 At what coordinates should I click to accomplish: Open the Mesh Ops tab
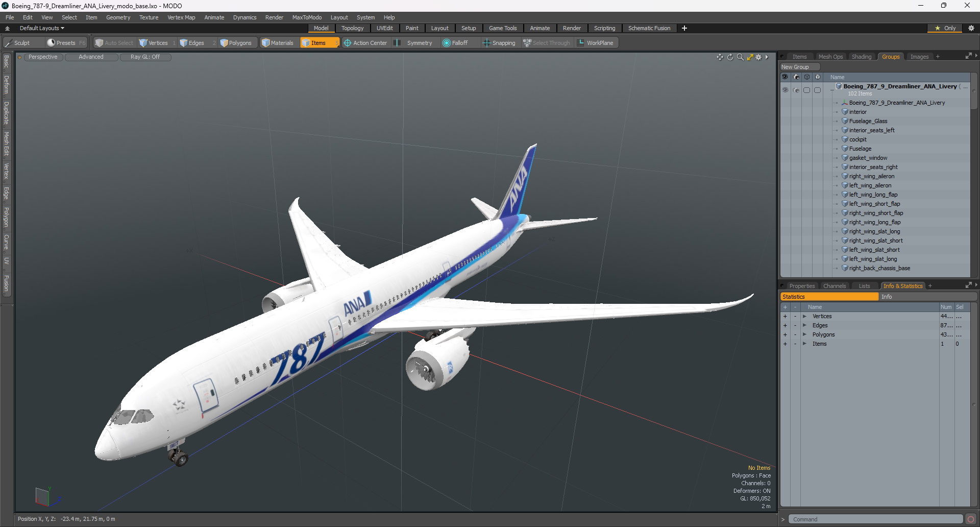coord(830,57)
